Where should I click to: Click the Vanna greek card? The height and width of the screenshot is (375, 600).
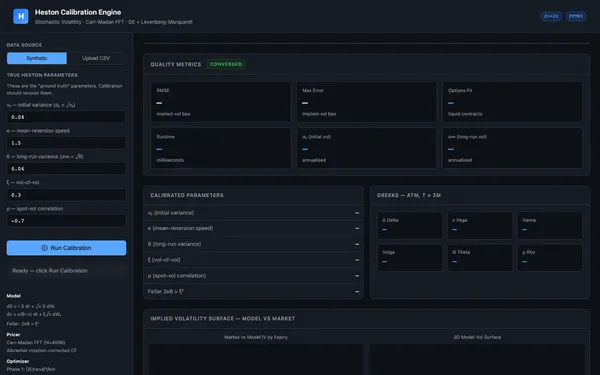point(550,225)
